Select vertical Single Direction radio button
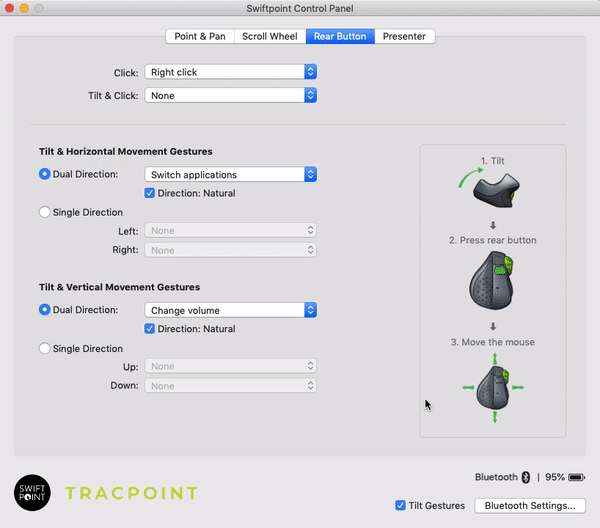 (45, 348)
